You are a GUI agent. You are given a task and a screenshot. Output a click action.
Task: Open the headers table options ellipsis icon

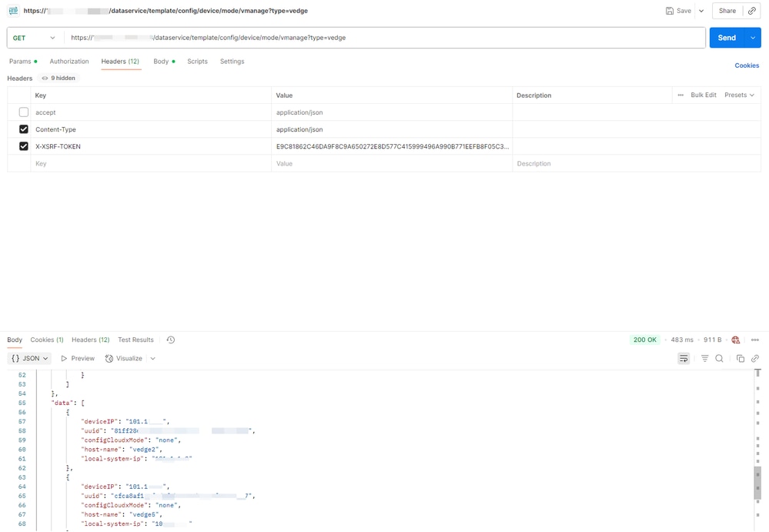[x=680, y=95]
